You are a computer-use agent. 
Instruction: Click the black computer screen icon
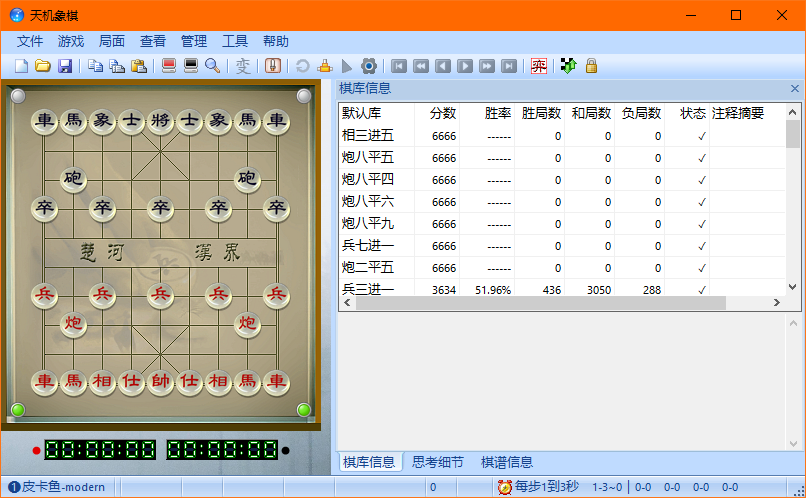coord(191,66)
